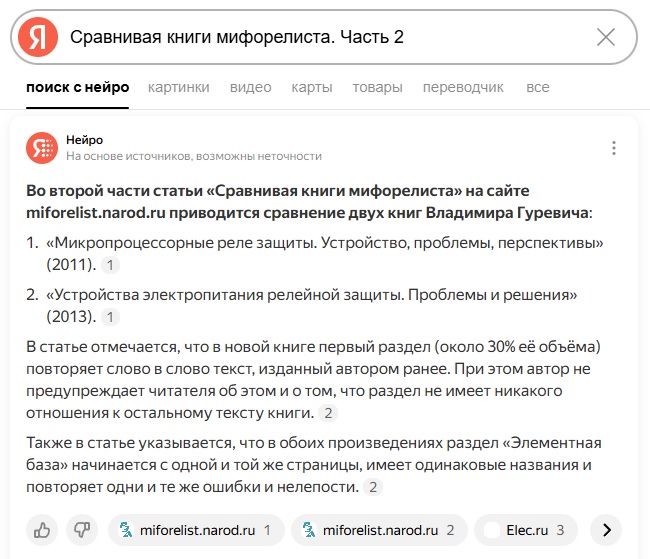The image size is (650, 559).
Task: Select the «поиск с нейро» tab
Action: pyautogui.click(x=78, y=87)
